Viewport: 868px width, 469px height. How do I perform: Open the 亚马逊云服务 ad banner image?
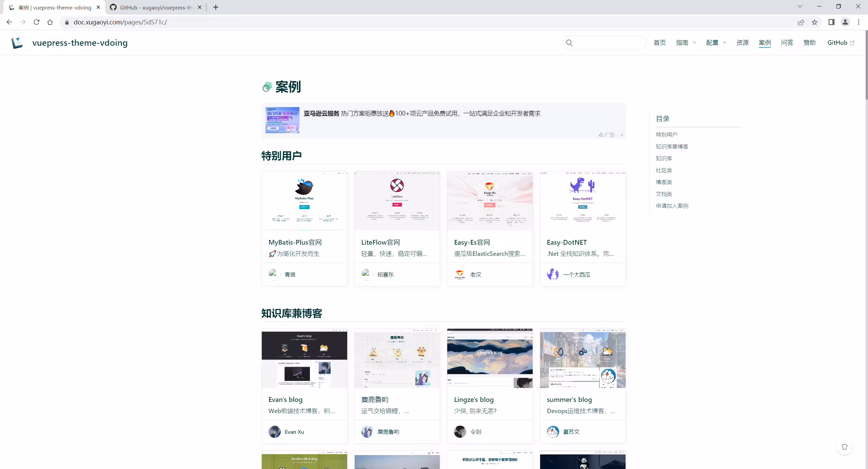point(282,120)
